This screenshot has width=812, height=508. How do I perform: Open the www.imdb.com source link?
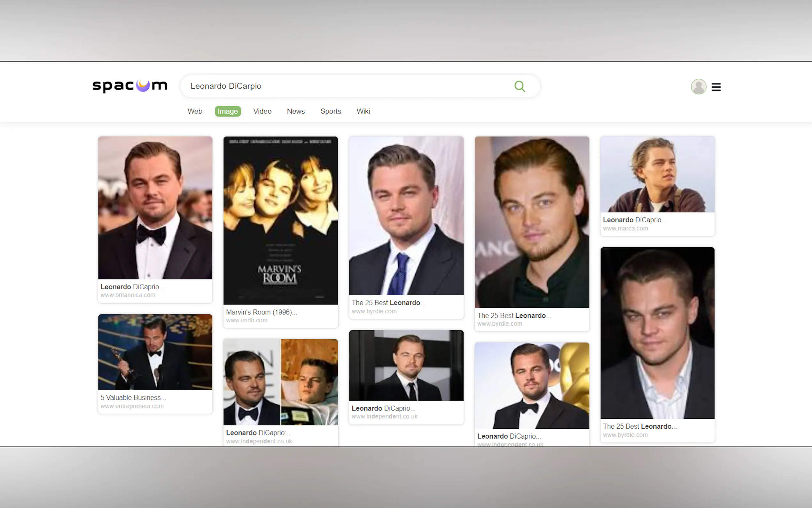(x=247, y=321)
